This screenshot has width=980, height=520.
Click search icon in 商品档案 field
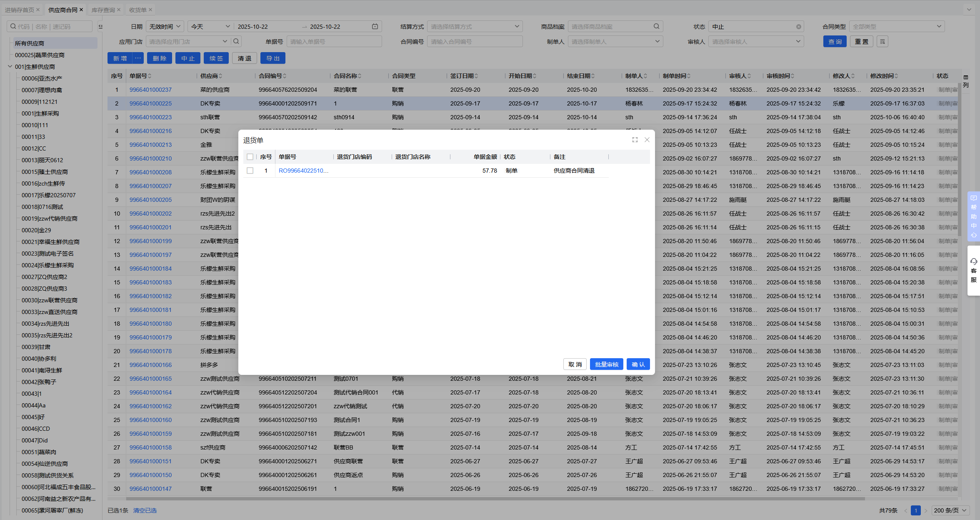coord(656,27)
